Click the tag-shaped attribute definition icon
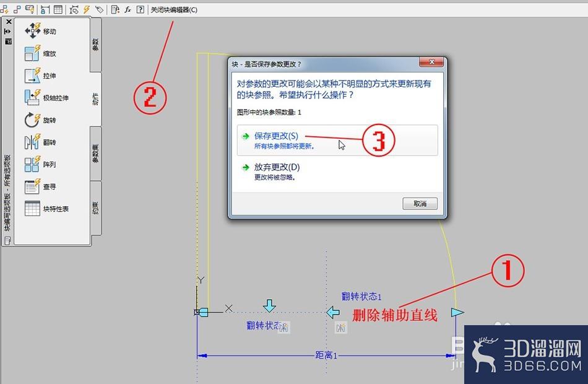This screenshot has height=384, width=588. pos(100,9)
